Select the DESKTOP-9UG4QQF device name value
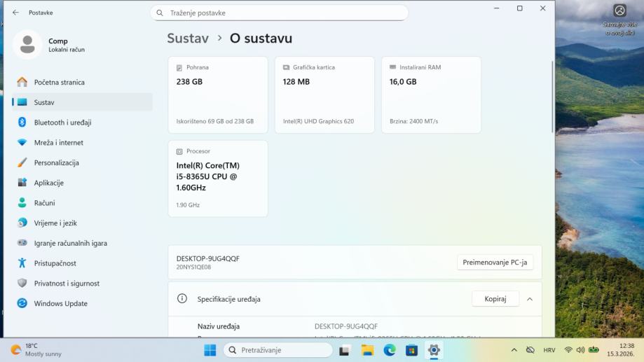The image size is (644, 362). pyautogui.click(x=345, y=326)
